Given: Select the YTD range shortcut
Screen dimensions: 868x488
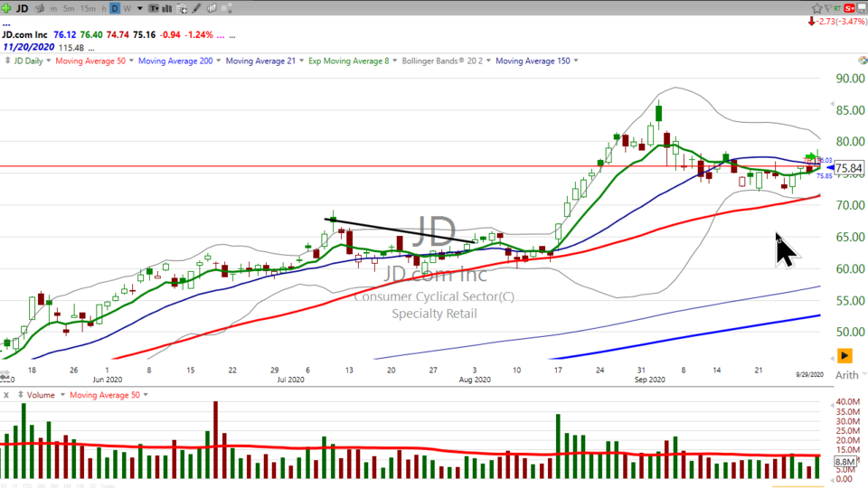Looking at the screenshot, I should click(27, 486).
